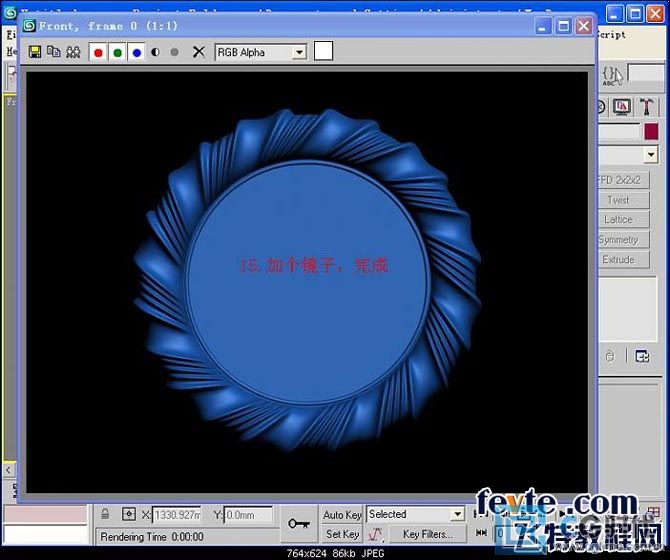Open the MAXScript menu in the main window

tap(611, 35)
